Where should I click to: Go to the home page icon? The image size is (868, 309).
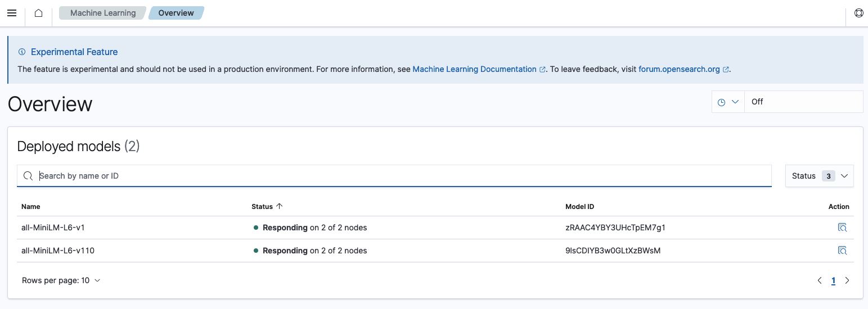[38, 13]
